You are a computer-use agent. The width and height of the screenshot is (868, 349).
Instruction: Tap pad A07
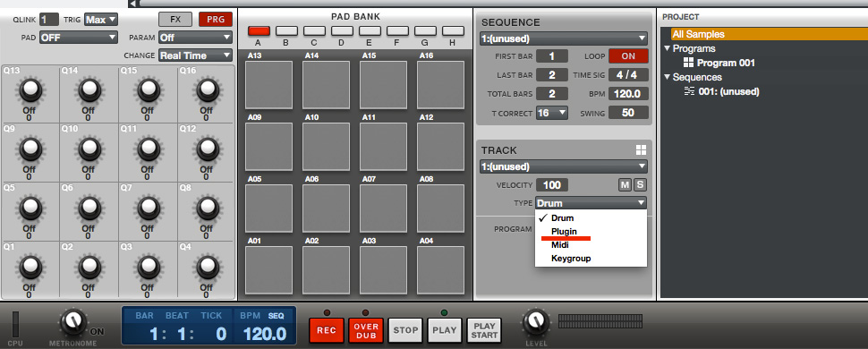click(384, 209)
